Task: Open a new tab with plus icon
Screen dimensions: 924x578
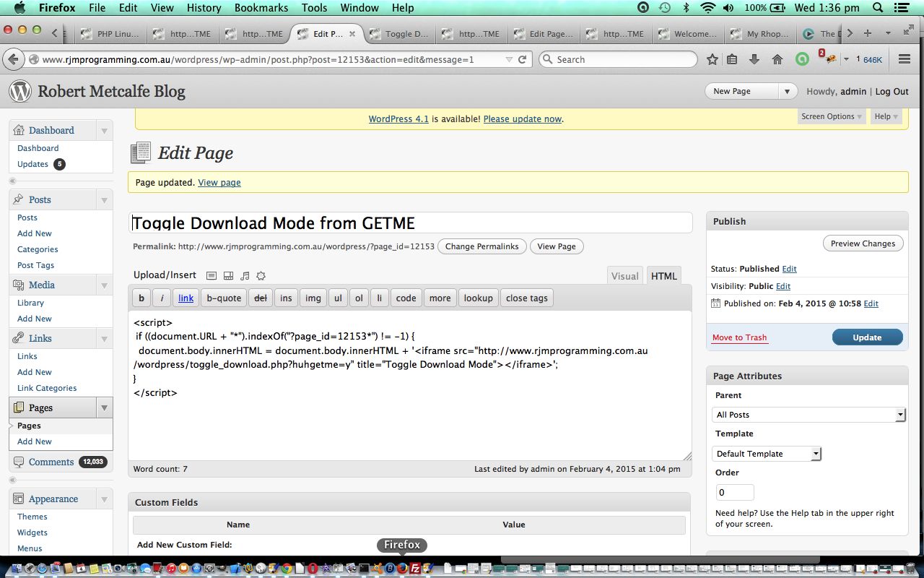Action: click(x=868, y=33)
